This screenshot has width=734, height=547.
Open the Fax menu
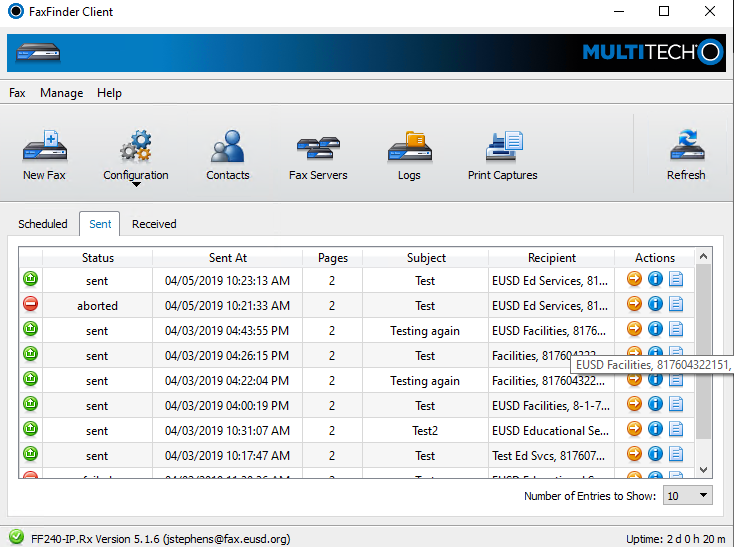(x=17, y=93)
